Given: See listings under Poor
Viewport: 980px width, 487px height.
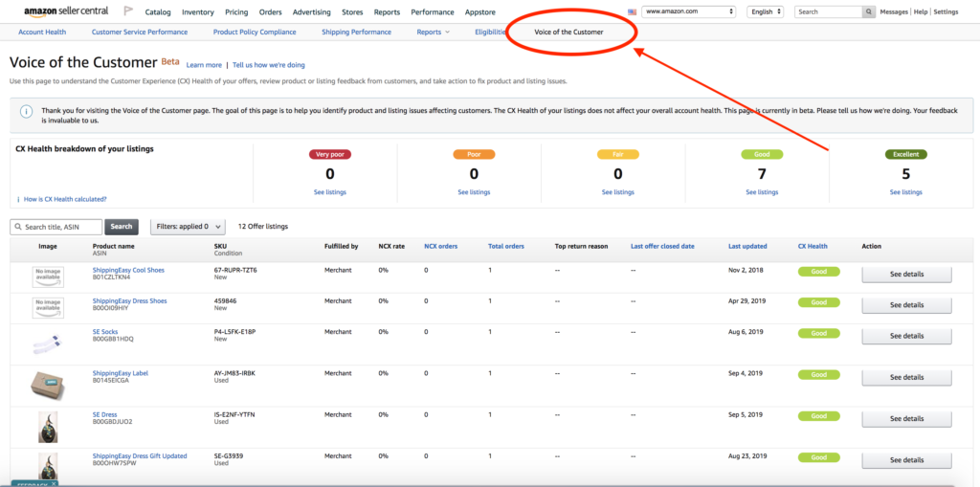Looking at the screenshot, I should coord(474,192).
